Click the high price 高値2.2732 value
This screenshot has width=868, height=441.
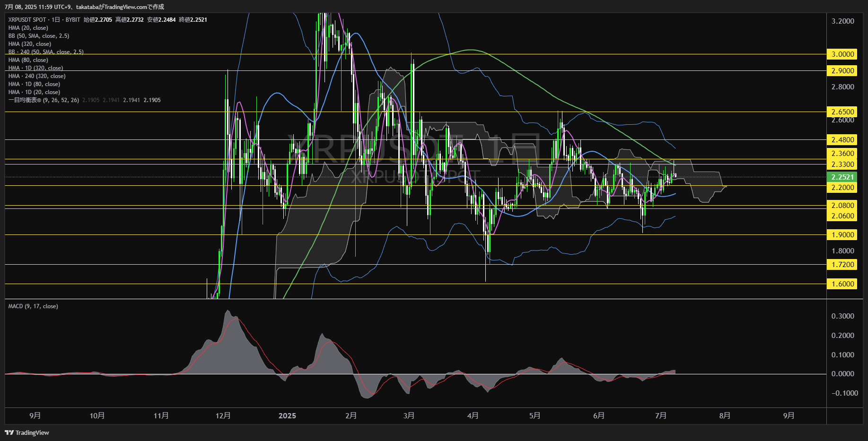pyautogui.click(x=130, y=20)
